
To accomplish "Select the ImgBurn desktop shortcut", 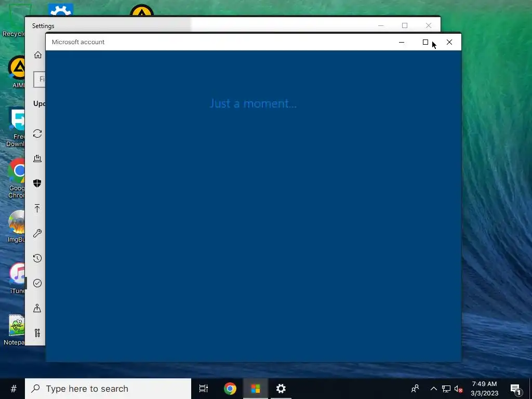I will click(16, 227).
